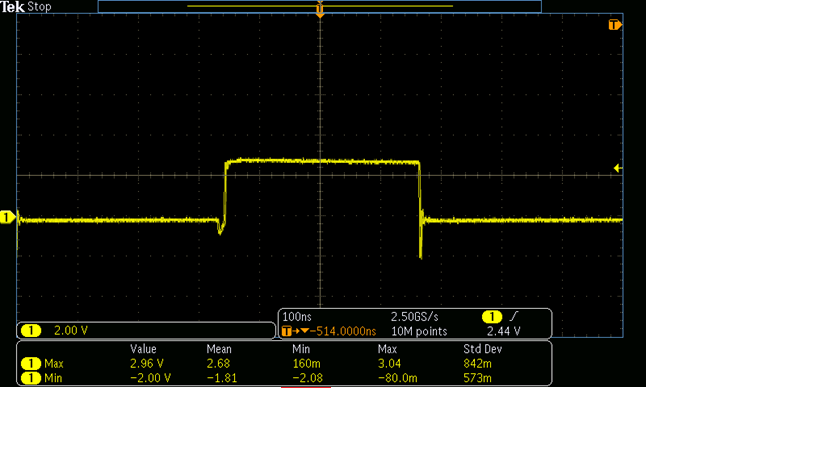Click the 2.50GS/s sample rate readout
The image size is (819, 460).
(x=414, y=317)
